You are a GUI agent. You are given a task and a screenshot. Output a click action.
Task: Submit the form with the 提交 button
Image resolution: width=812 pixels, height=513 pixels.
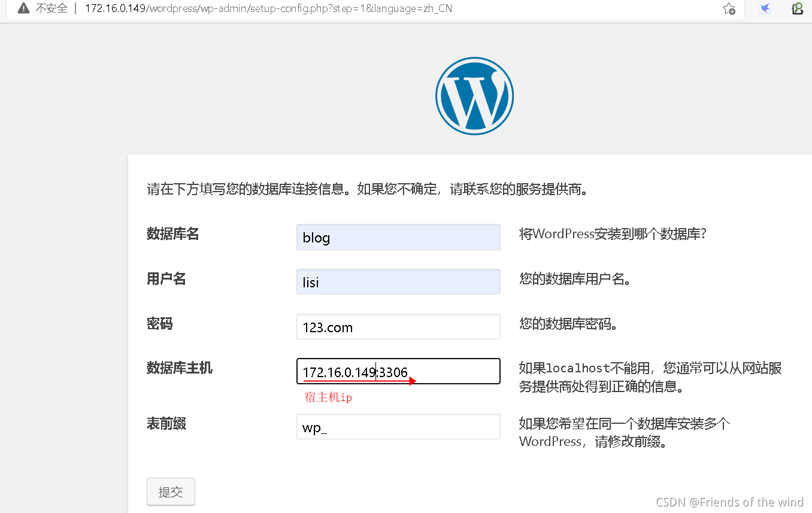pos(171,492)
